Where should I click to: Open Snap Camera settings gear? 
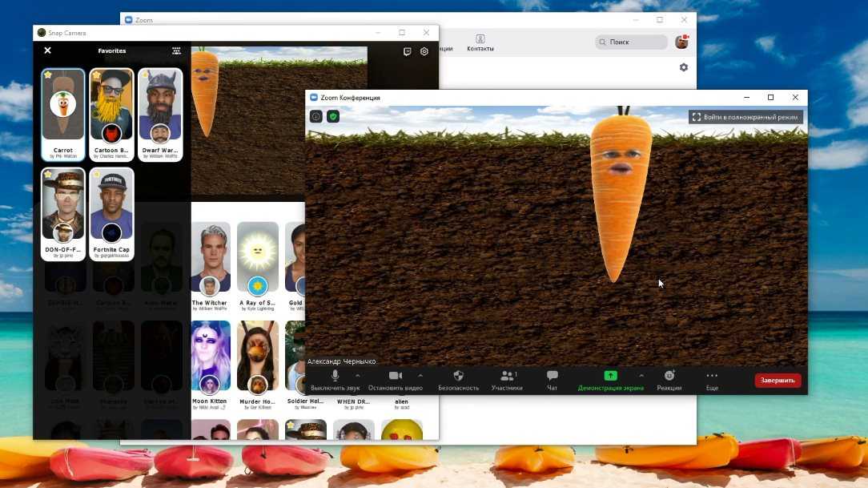tap(424, 51)
